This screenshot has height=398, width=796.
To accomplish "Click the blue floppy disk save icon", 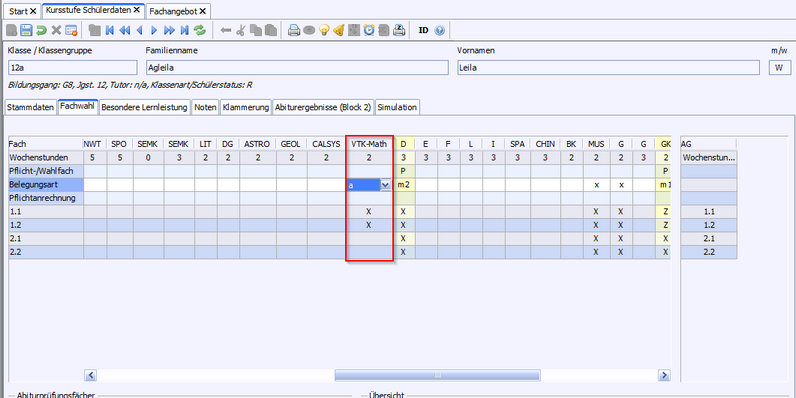I will pos(26,30).
